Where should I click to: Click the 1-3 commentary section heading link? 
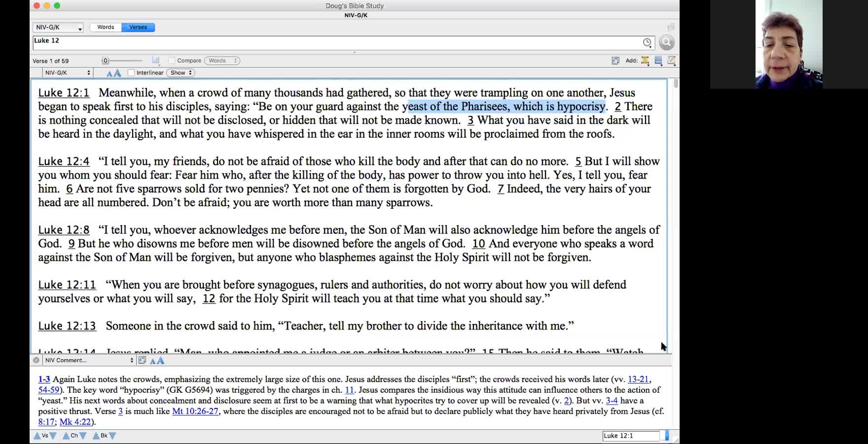click(44, 379)
